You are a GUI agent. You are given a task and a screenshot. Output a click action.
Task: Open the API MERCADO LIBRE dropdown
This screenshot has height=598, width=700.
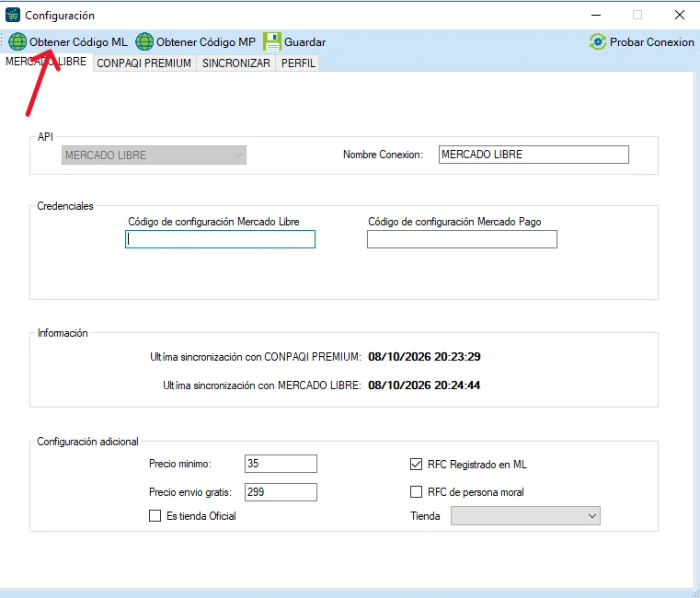tap(154, 155)
